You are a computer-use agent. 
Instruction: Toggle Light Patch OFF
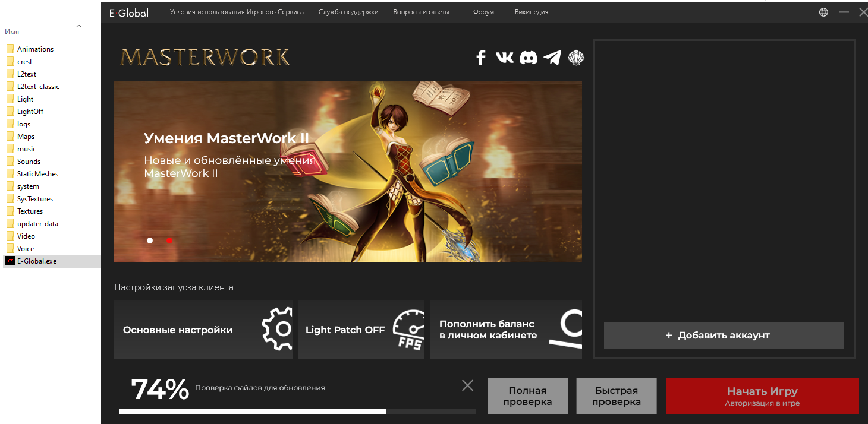(361, 330)
